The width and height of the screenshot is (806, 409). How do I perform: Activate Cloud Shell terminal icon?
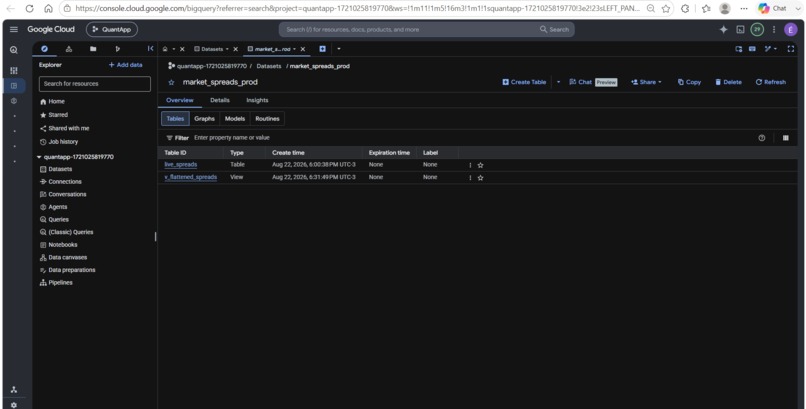click(740, 29)
